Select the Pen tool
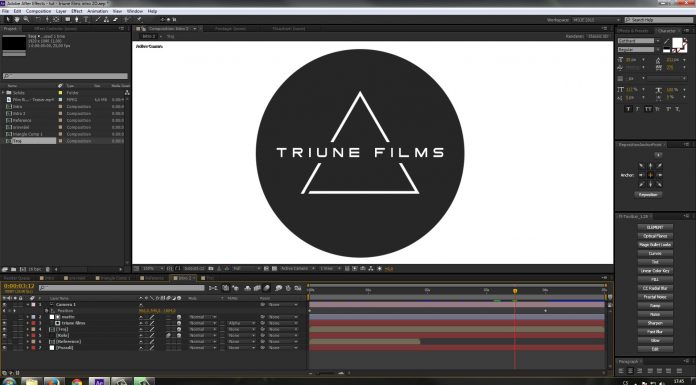 coord(76,20)
